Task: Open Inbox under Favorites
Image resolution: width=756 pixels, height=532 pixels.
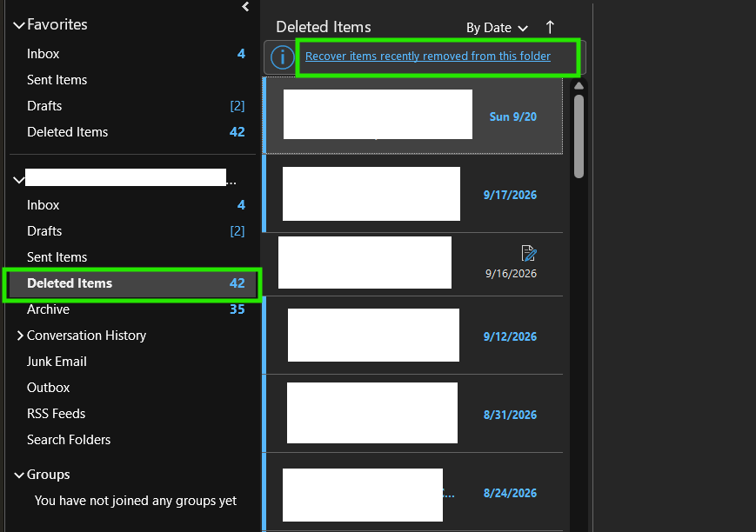Action: (x=130, y=54)
